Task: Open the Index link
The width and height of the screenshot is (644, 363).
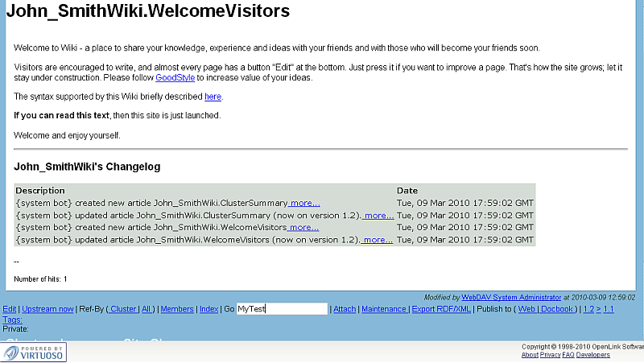Action: [x=208, y=309]
